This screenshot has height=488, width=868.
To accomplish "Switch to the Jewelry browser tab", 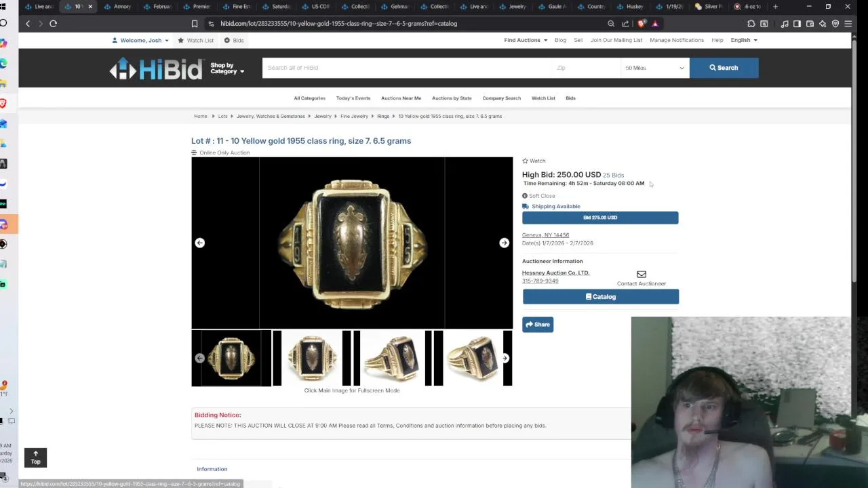I will pyautogui.click(x=514, y=7).
